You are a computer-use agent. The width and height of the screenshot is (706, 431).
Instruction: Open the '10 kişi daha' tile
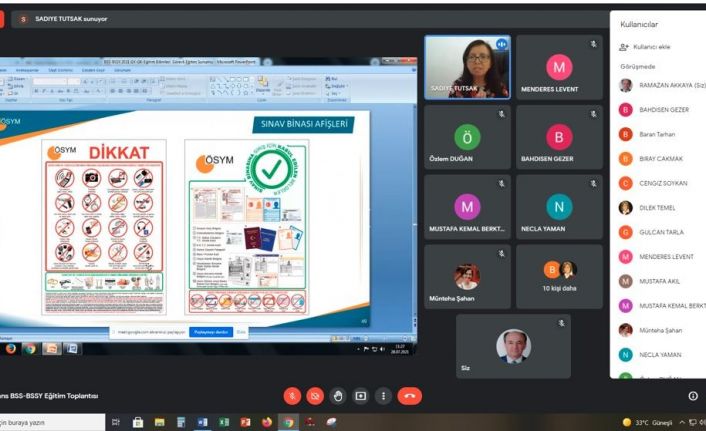pyautogui.click(x=559, y=277)
